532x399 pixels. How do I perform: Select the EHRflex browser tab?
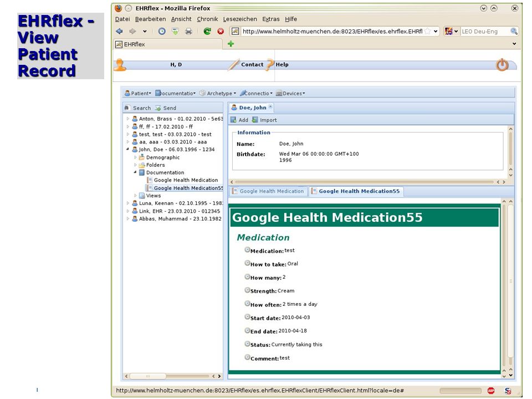click(x=168, y=44)
